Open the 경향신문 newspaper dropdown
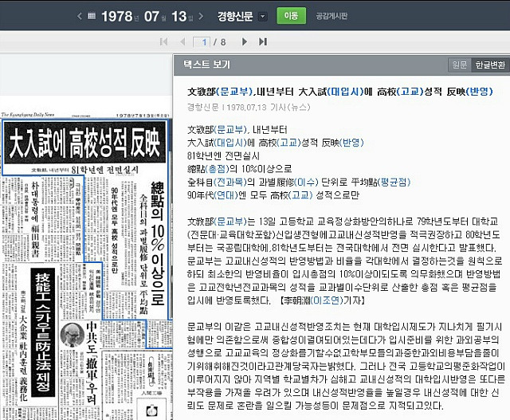 pos(262,16)
